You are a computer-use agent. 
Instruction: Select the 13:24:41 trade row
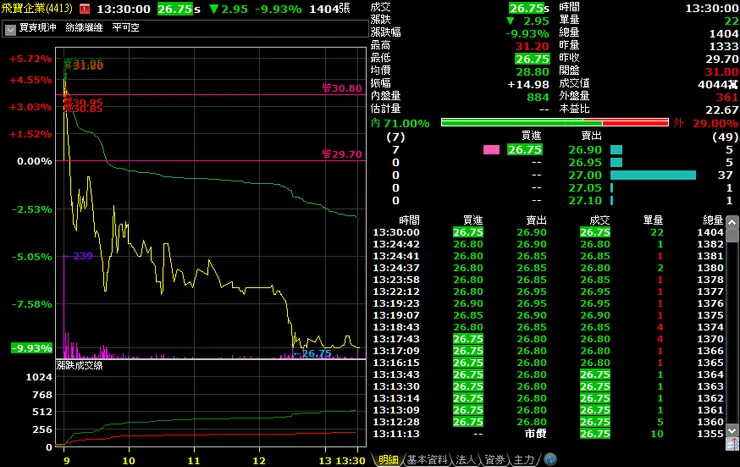click(548, 256)
